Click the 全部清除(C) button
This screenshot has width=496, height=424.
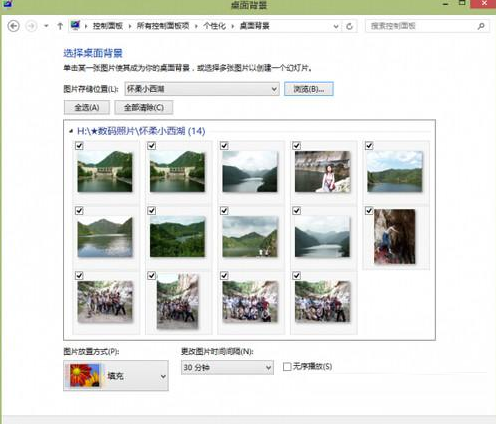coord(144,107)
